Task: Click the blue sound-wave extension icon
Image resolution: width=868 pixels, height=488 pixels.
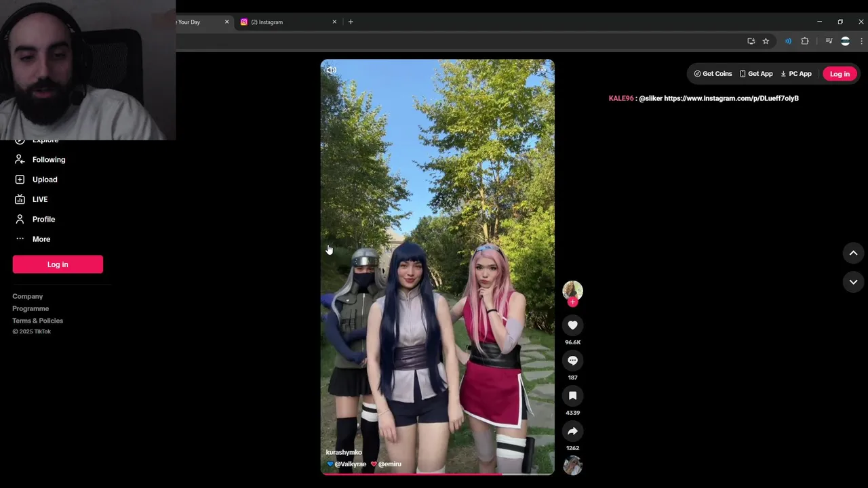Action: [788, 41]
